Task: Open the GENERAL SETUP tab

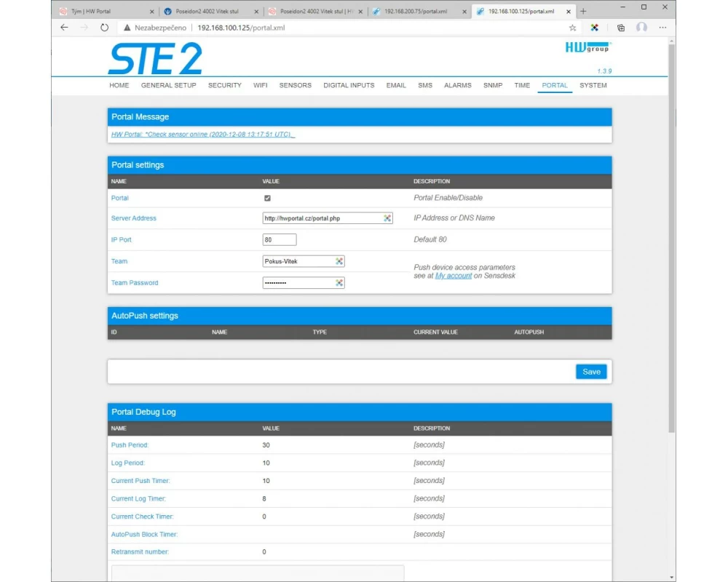Action: 168,85
